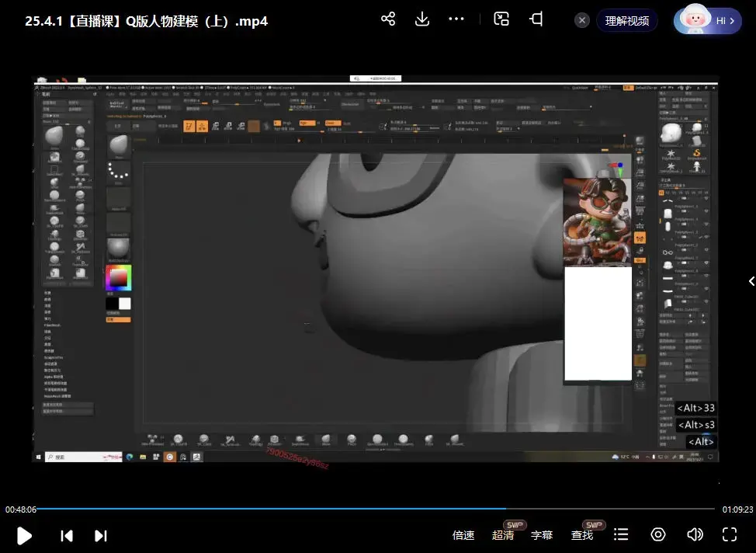Viewport: 756px width, 553px height.
Task: Open the 查找 search feature
Action: coord(582,535)
